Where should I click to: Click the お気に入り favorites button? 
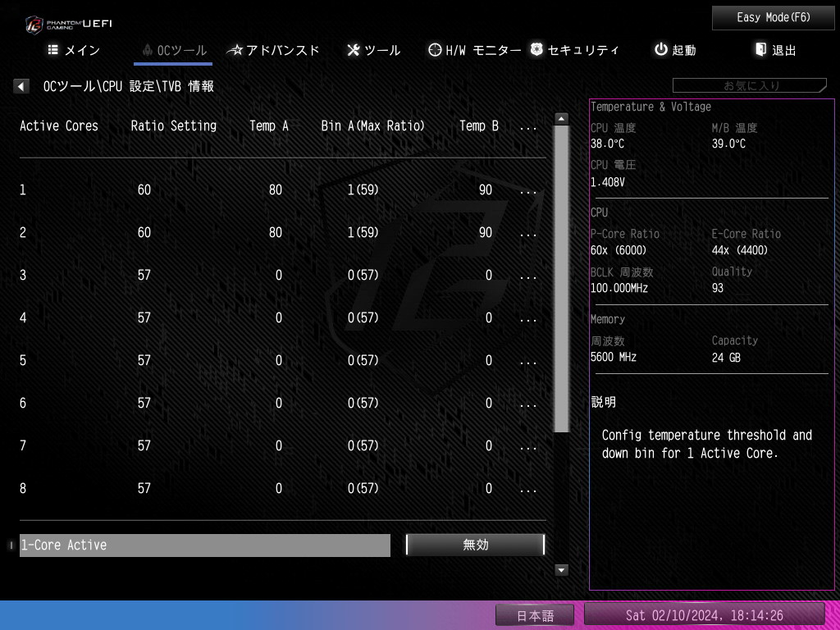click(x=750, y=85)
